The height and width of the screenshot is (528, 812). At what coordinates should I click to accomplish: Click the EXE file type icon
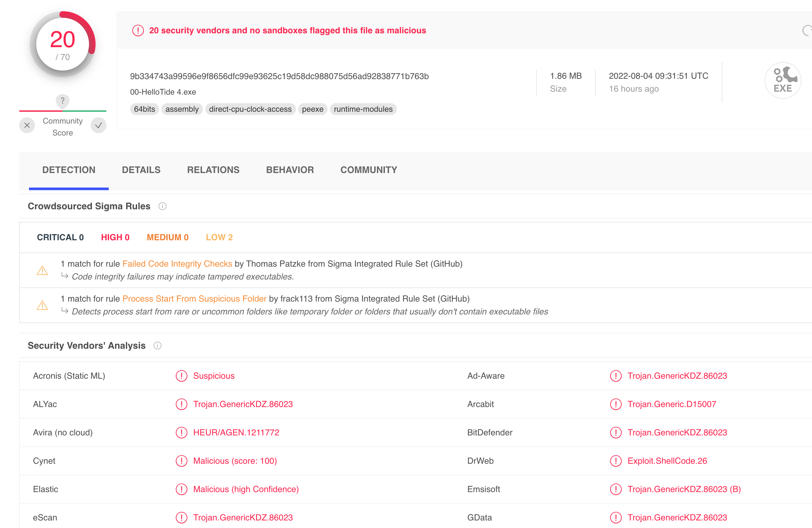click(782, 80)
